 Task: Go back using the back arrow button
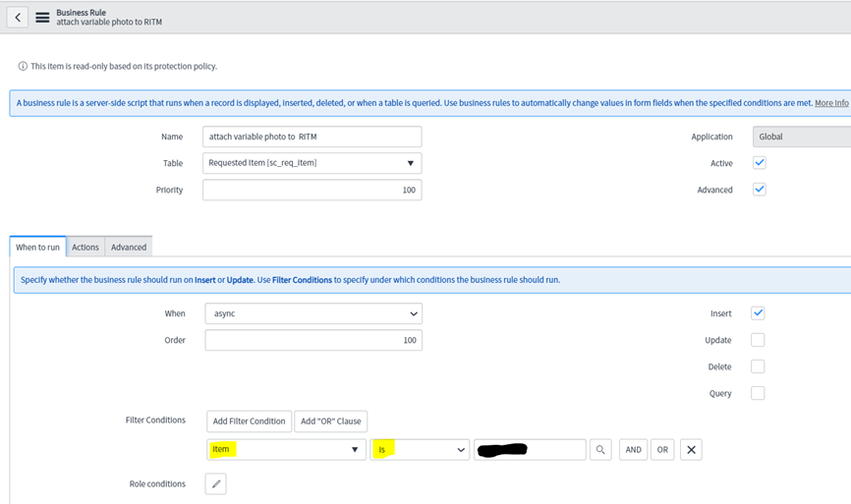tap(18, 18)
